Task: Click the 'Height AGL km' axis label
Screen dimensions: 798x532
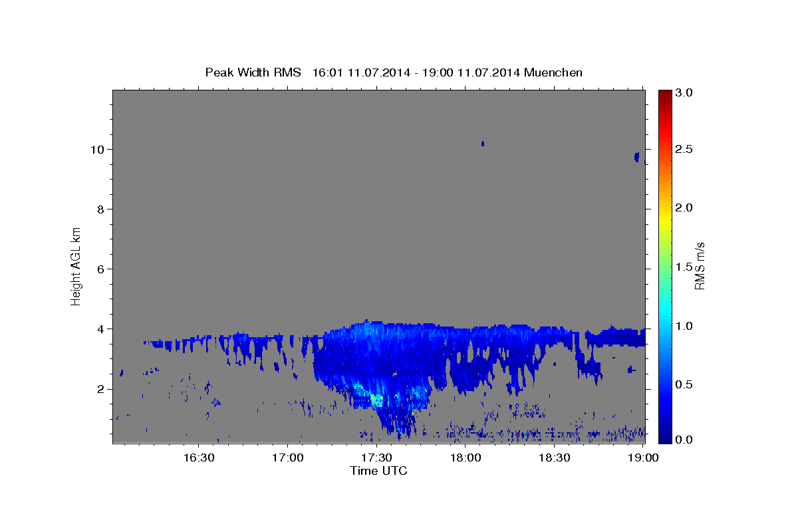Action: [76, 266]
